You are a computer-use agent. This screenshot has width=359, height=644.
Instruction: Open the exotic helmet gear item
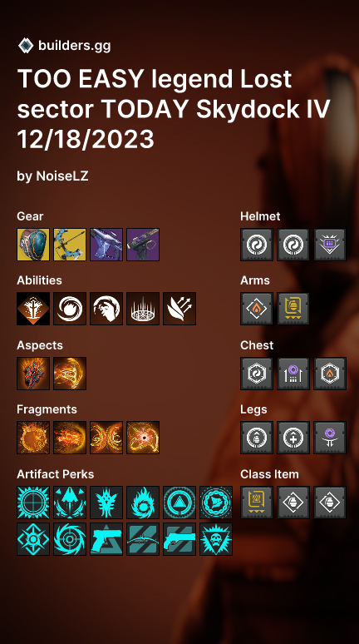(33, 245)
